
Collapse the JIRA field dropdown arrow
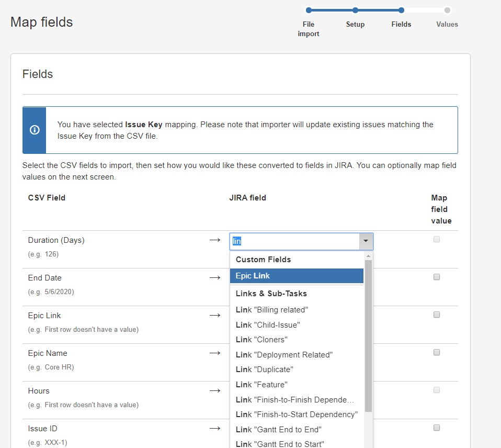(x=366, y=241)
